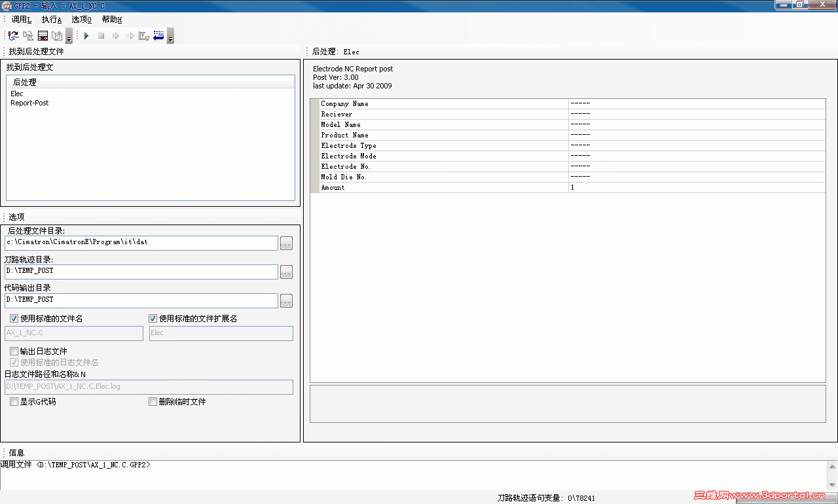The width and height of the screenshot is (838, 504).
Task: Click the open book toolbar icon
Action: point(57,35)
